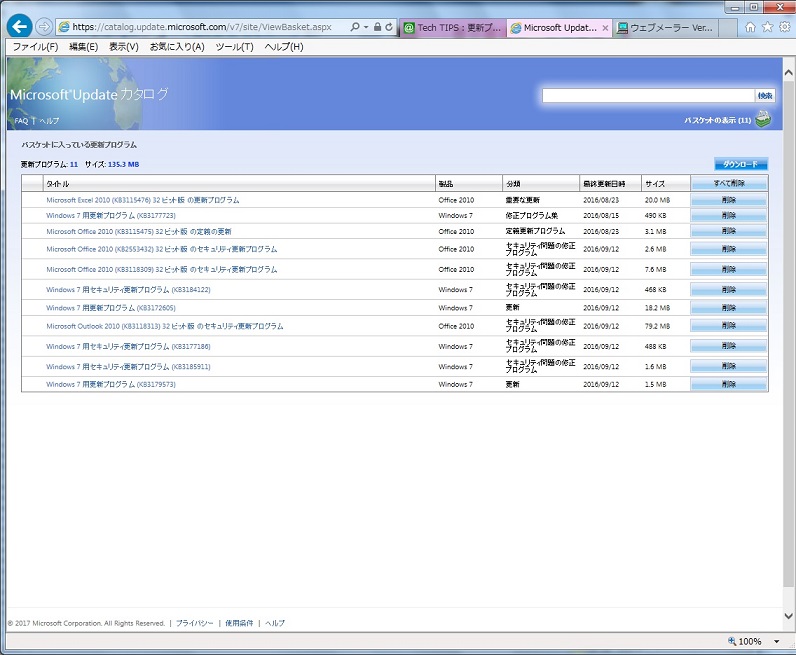
Task: Click the catalog search input field
Action: pyautogui.click(x=648, y=95)
